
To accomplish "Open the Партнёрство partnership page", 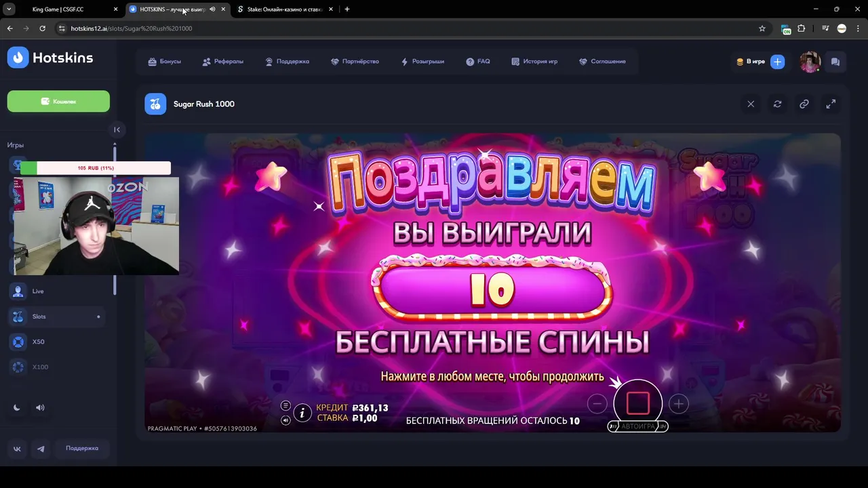I will [x=355, y=62].
